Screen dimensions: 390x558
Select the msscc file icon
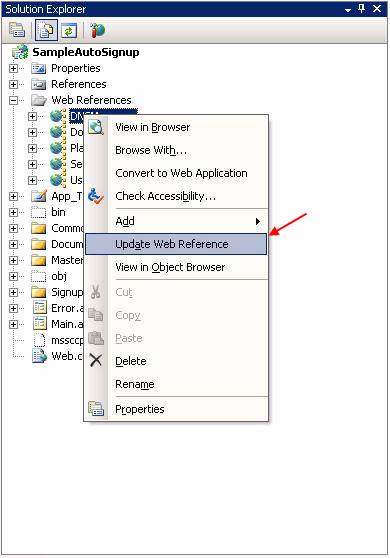39,340
